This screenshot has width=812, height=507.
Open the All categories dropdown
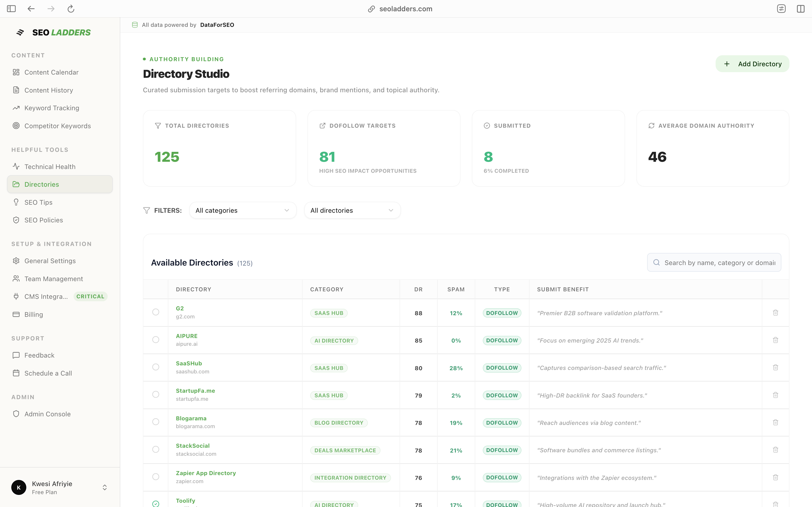242,210
